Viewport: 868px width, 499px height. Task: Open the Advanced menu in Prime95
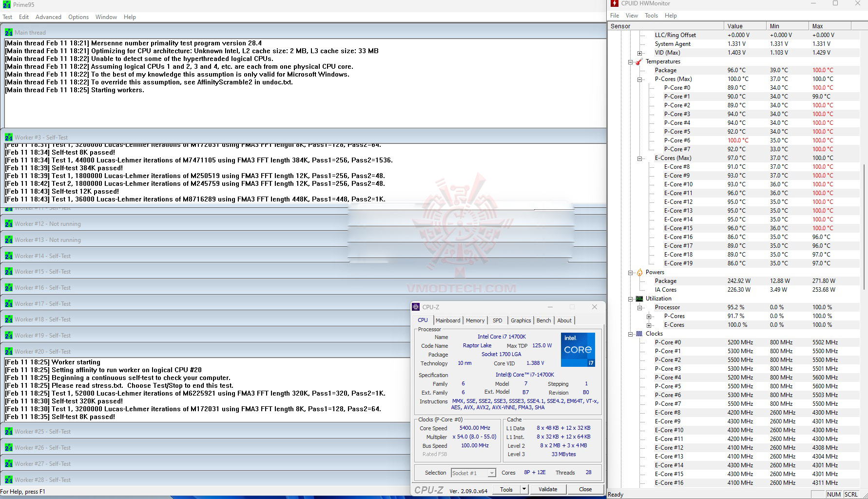[x=48, y=17]
